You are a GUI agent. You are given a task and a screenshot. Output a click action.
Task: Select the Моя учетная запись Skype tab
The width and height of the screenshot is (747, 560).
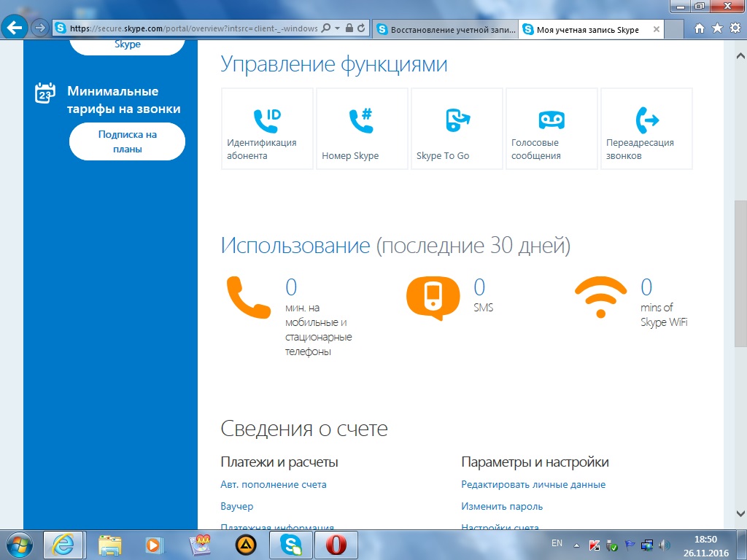pos(584,30)
